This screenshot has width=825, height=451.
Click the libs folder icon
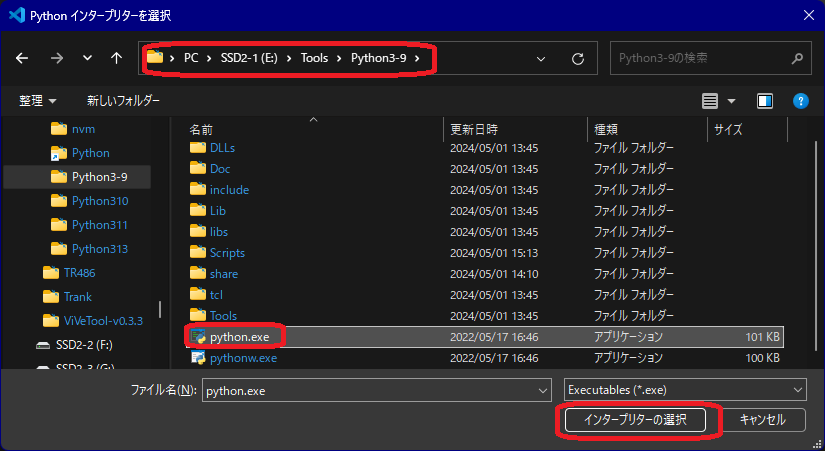(198, 232)
